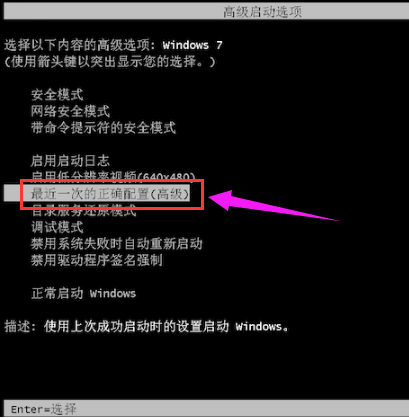This screenshot has width=409, height=418.
Task: Click the Windows 7 system name in heading
Action: click(x=192, y=45)
